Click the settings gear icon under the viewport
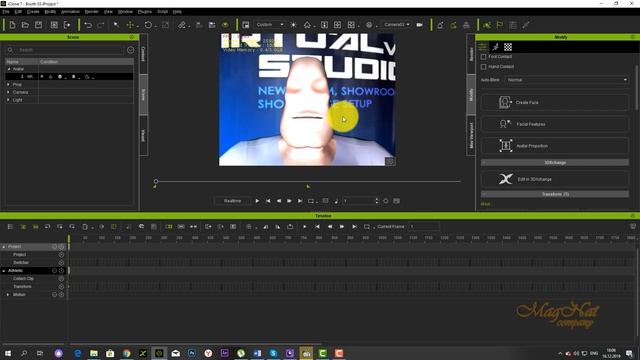This screenshot has width=640, height=360. [x=386, y=201]
